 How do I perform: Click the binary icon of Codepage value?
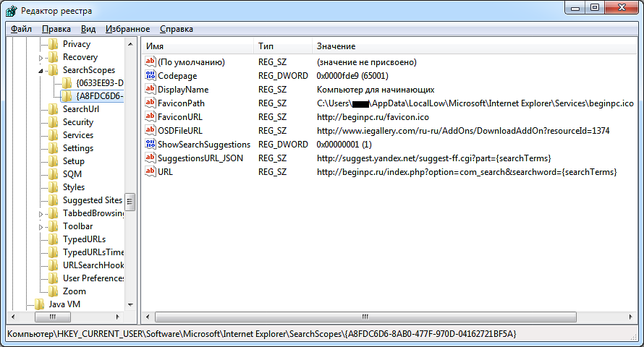click(x=151, y=75)
